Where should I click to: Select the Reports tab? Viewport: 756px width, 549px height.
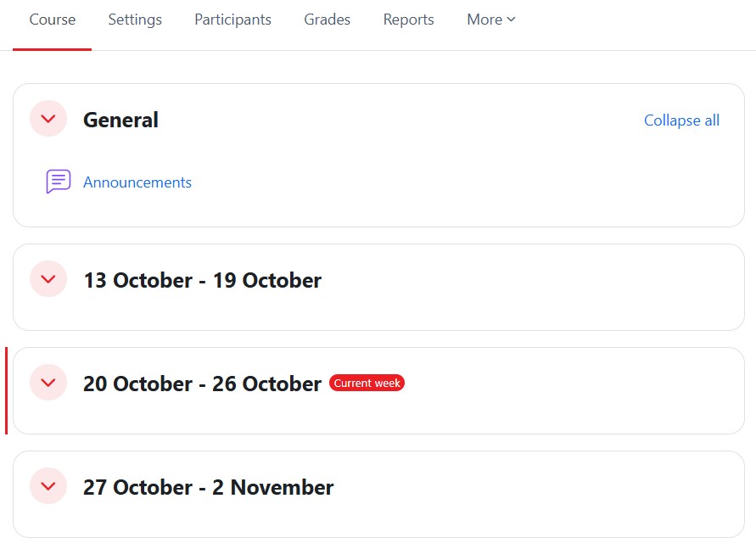tap(408, 20)
